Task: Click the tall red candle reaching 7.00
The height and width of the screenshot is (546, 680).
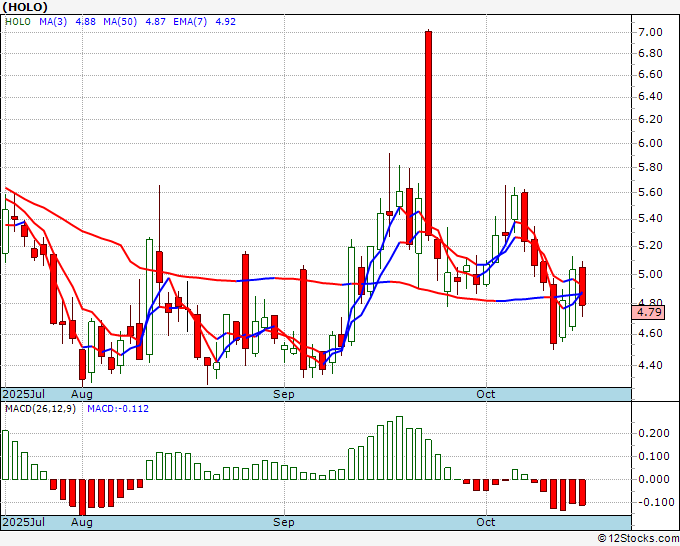Action: [428, 133]
